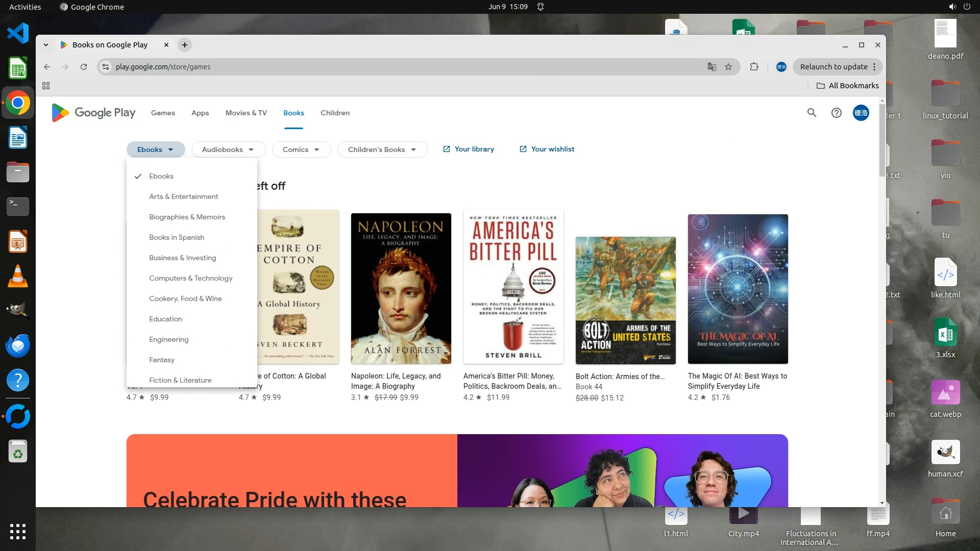980x551 pixels.
Task: Click Relaunch to update button
Action: 834,67
